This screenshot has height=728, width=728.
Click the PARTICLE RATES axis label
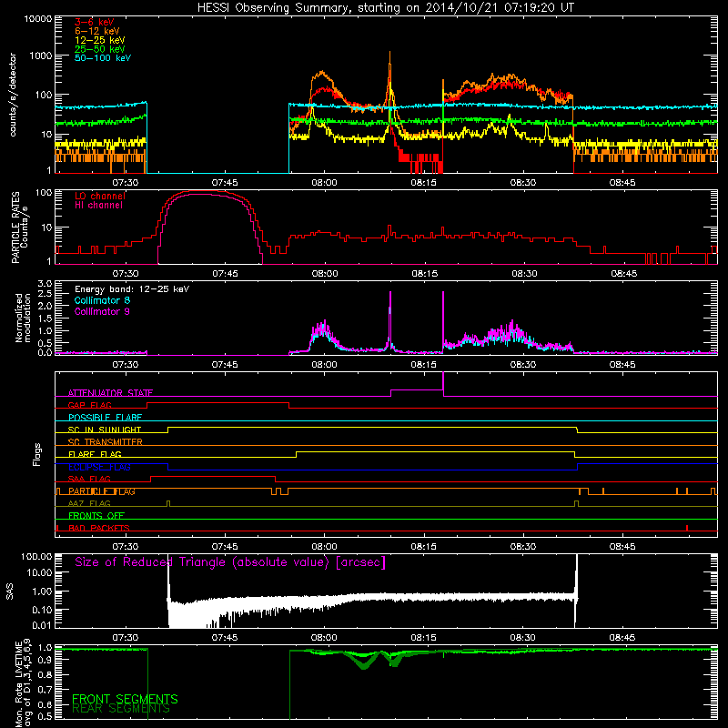tap(19, 227)
